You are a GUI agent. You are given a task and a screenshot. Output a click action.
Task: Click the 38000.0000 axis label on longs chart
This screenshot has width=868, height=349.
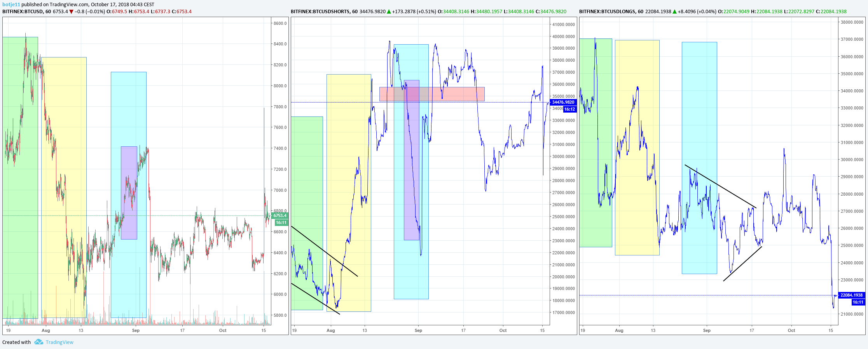coord(852,22)
